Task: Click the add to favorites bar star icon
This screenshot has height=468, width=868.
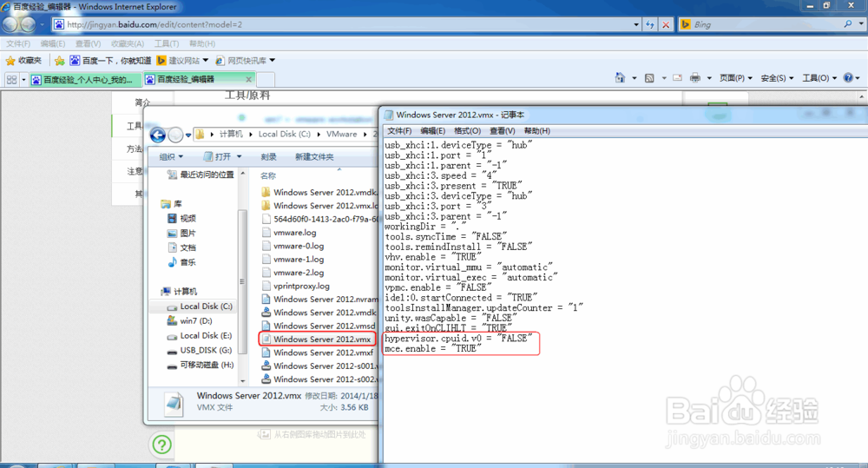Action: (x=60, y=61)
